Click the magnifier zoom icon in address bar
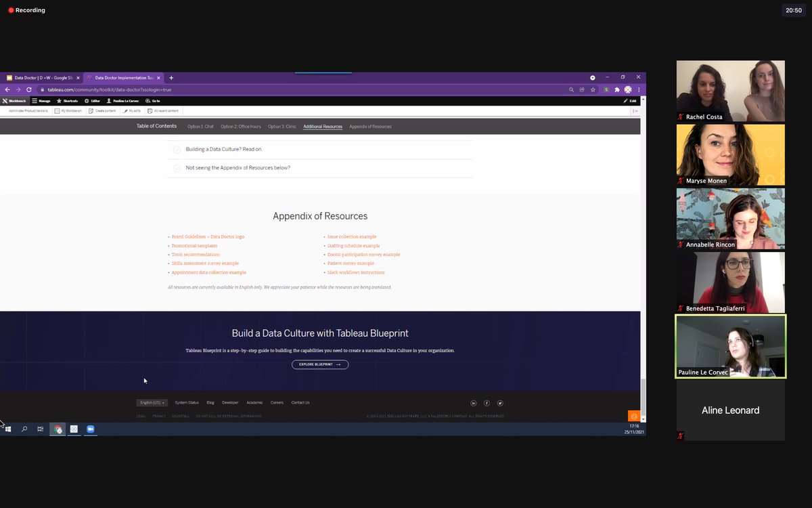This screenshot has height=508, width=812. coord(571,89)
